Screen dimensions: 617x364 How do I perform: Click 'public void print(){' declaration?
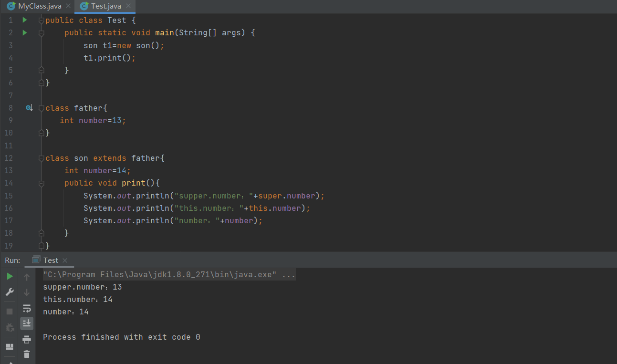point(112,183)
